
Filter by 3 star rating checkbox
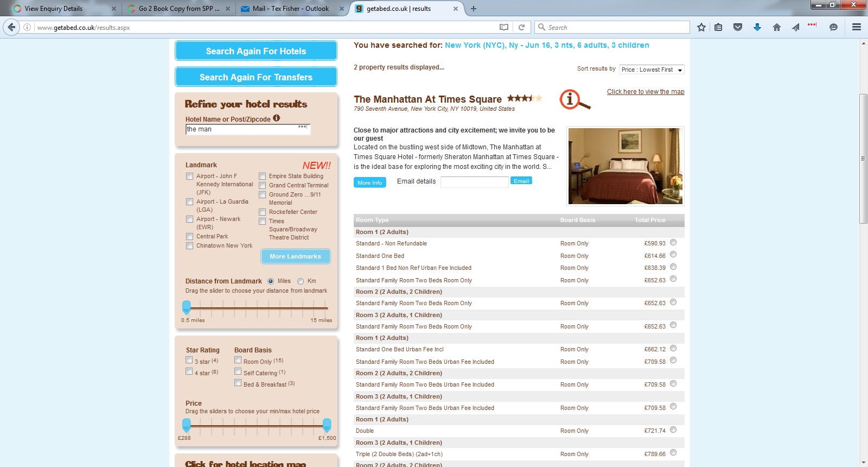(189, 360)
